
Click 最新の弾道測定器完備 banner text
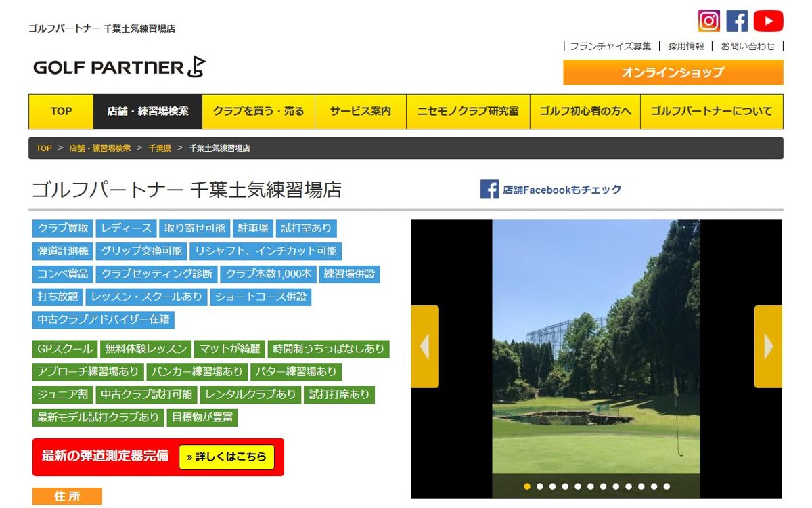point(105,457)
